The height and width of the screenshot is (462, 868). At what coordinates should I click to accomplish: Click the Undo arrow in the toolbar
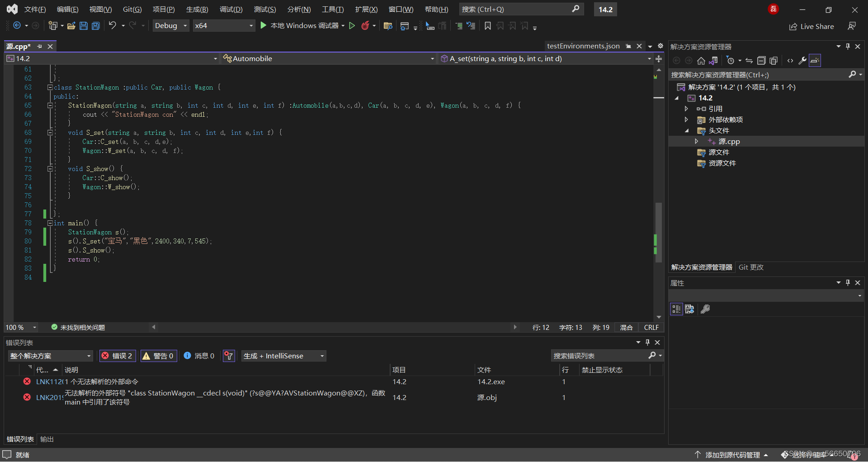[x=113, y=25]
